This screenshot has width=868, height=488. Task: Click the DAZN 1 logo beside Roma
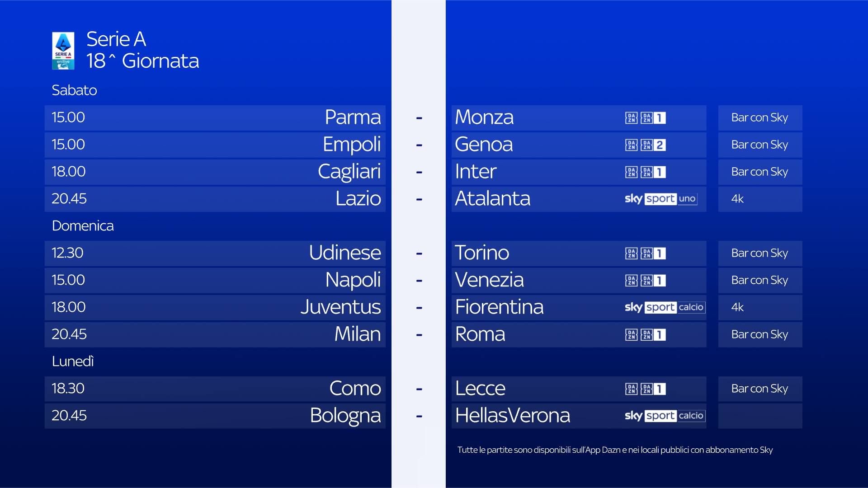click(646, 335)
